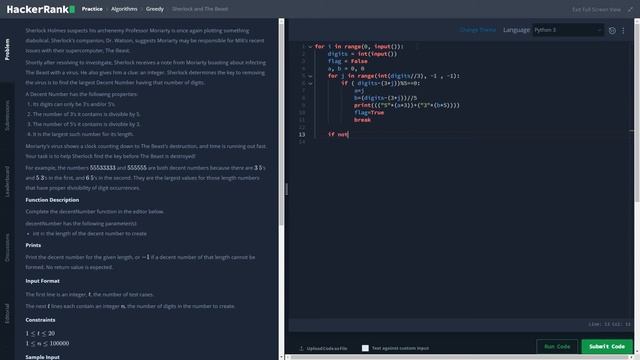640x360 pixels.
Task: Select the Editorial side tab
Action: click(x=7, y=313)
